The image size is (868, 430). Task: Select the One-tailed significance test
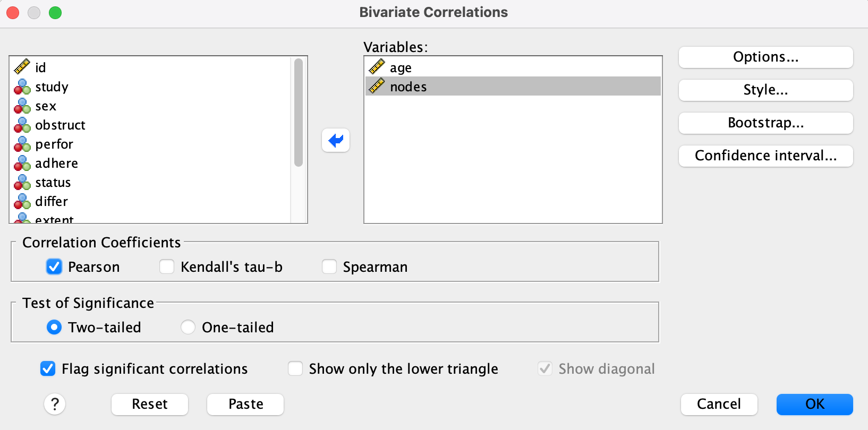188,327
